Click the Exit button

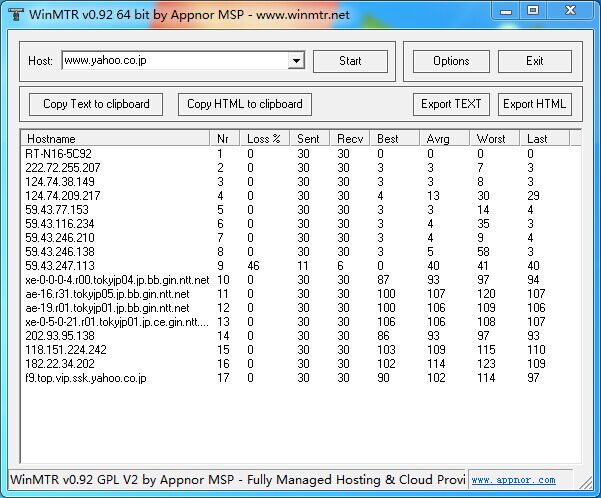pos(535,61)
